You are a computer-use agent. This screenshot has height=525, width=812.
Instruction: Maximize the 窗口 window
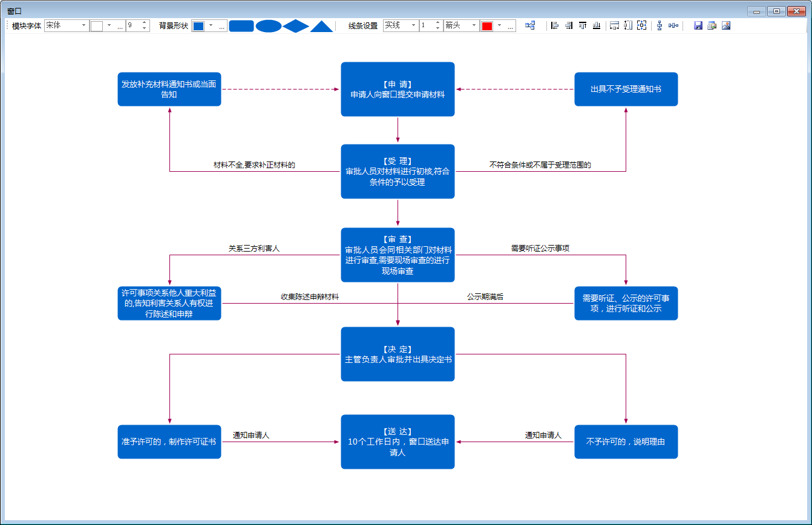(x=776, y=11)
